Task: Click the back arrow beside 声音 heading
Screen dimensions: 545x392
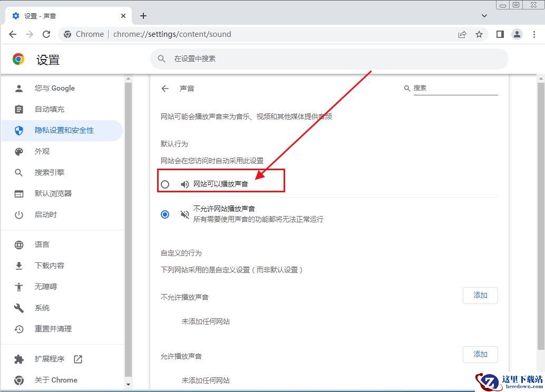Action: click(x=165, y=89)
